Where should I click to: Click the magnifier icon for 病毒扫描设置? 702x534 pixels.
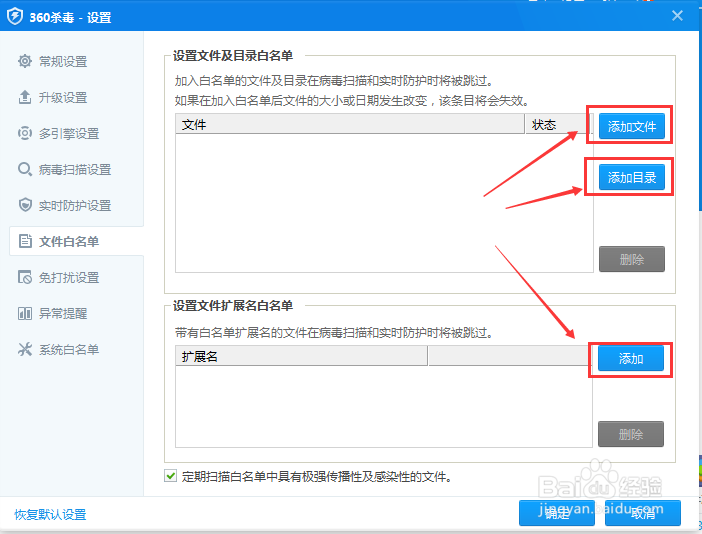[x=25, y=169]
